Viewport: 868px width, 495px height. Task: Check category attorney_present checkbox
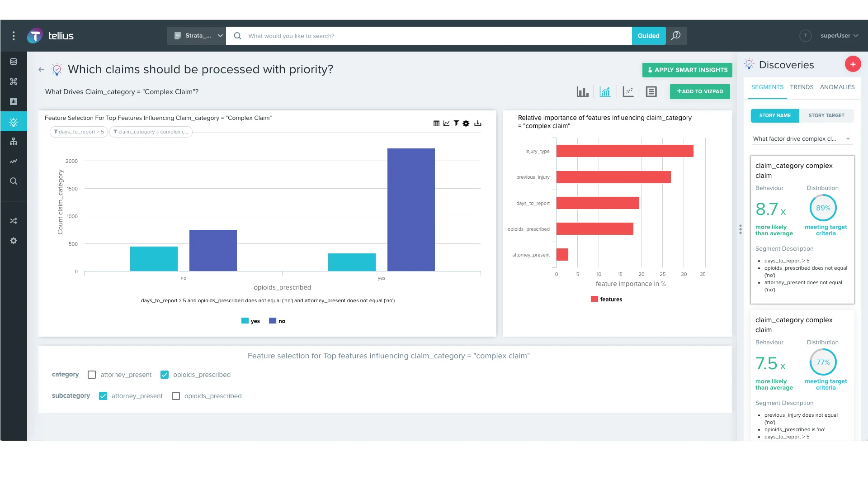92,375
